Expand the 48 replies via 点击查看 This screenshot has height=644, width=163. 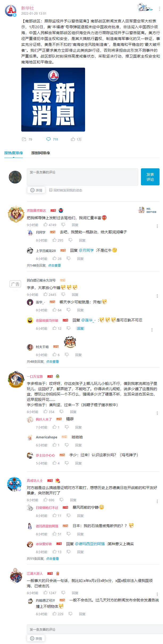coord(52,361)
